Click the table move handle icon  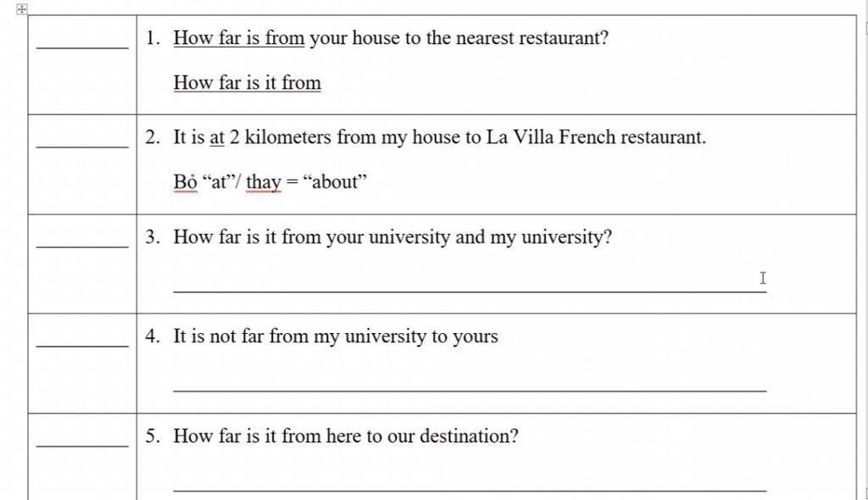(21, 8)
